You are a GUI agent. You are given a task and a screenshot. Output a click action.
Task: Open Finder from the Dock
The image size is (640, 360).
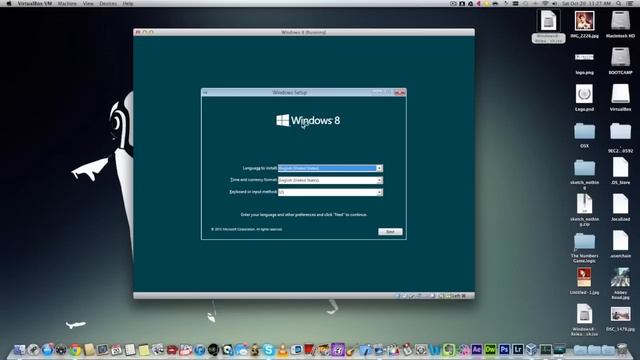pyautogui.click(x=19, y=349)
